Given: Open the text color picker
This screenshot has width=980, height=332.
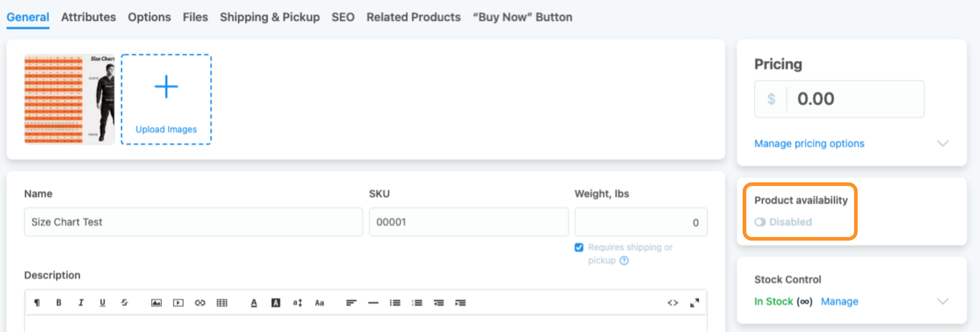Looking at the screenshot, I should (x=254, y=303).
